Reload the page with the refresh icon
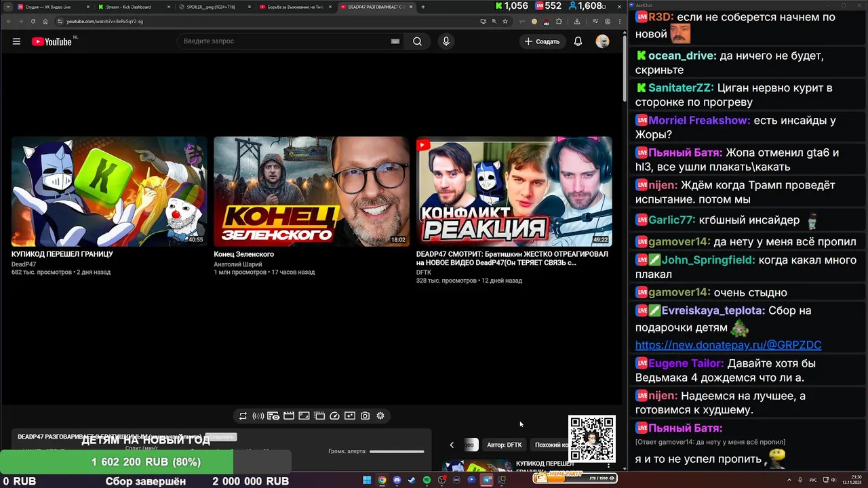Screen dimensions: 868x488 (x=33, y=21)
